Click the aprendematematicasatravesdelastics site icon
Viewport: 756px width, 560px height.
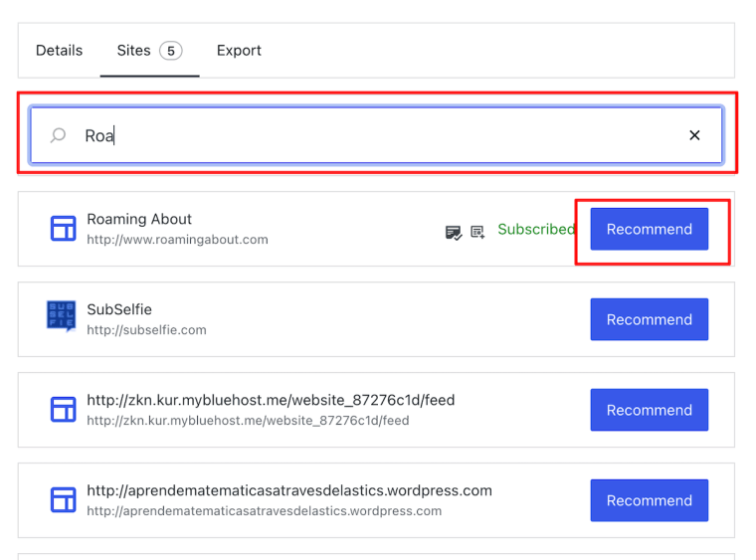click(x=63, y=500)
